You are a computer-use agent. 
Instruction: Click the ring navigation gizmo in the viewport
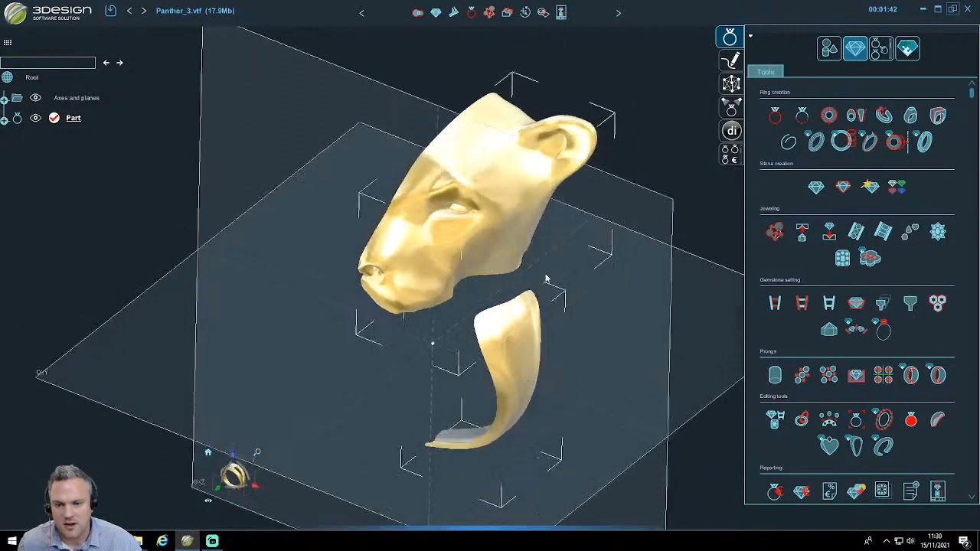click(x=234, y=476)
